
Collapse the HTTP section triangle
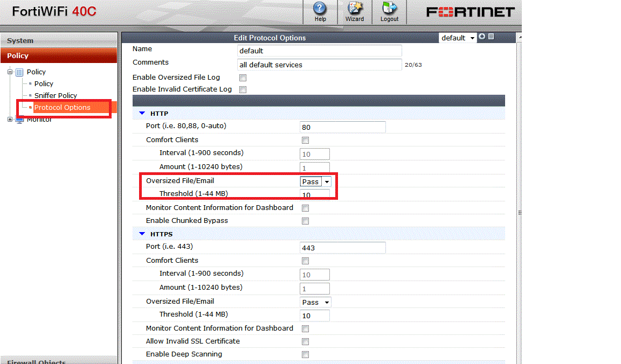coord(142,113)
